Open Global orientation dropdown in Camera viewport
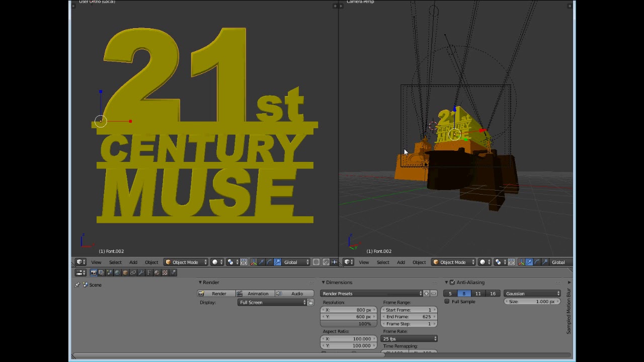 click(561, 262)
